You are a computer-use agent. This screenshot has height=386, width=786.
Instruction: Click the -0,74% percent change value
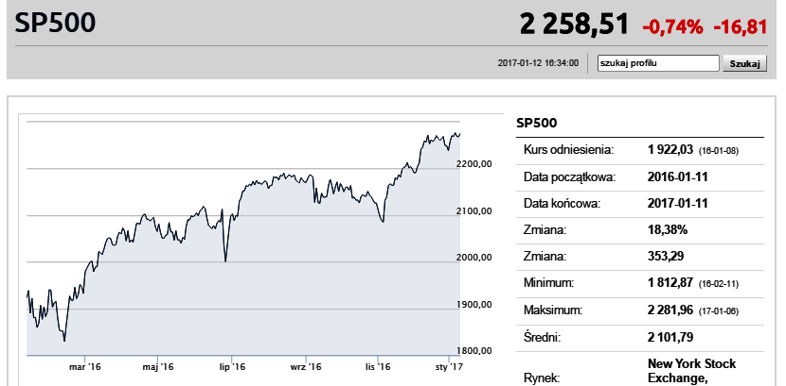(x=673, y=27)
